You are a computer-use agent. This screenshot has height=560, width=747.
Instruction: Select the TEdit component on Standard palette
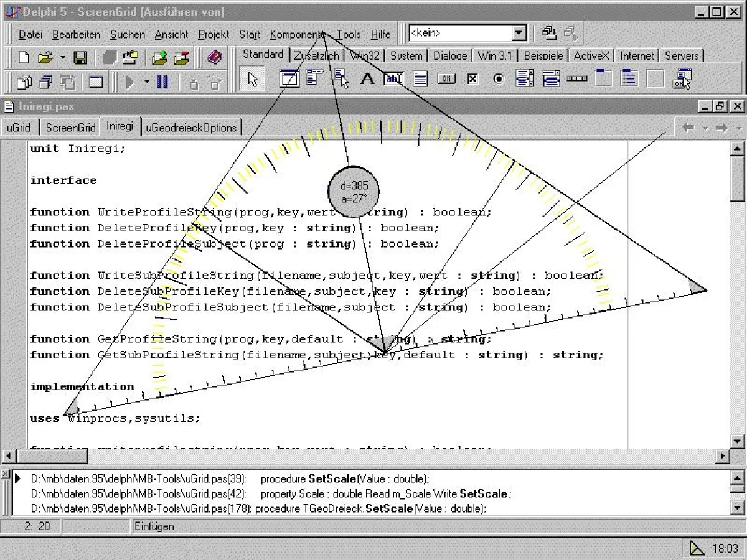[392, 79]
